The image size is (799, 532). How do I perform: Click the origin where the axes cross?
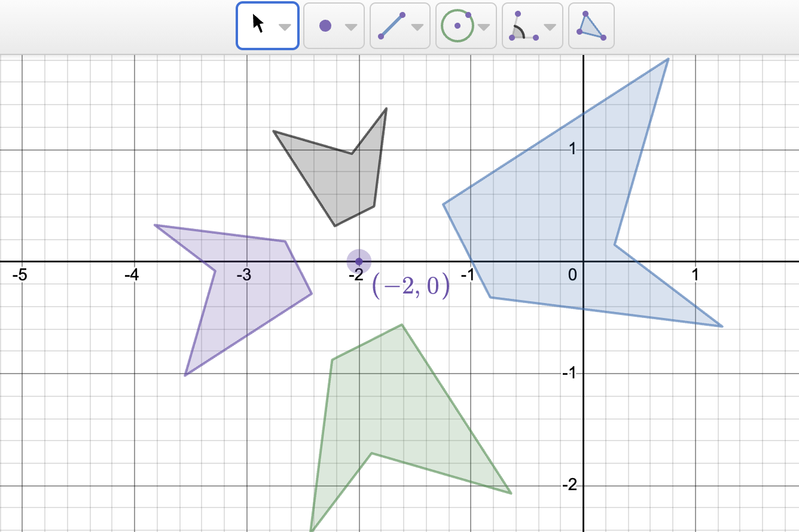pos(583,261)
